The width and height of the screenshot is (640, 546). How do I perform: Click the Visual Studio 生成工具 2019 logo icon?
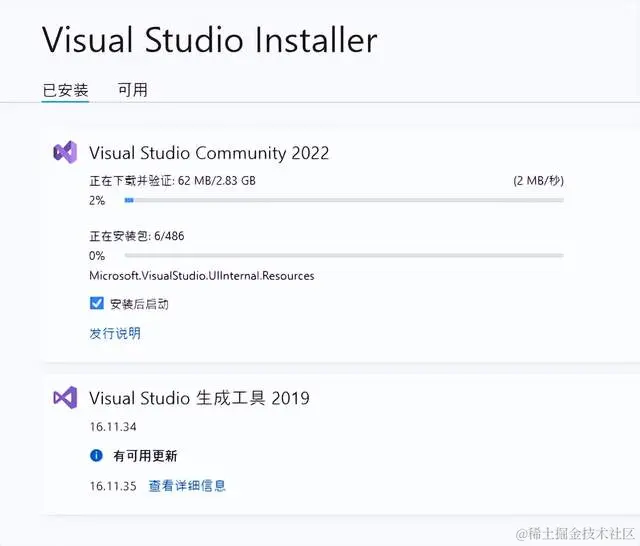tap(65, 397)
